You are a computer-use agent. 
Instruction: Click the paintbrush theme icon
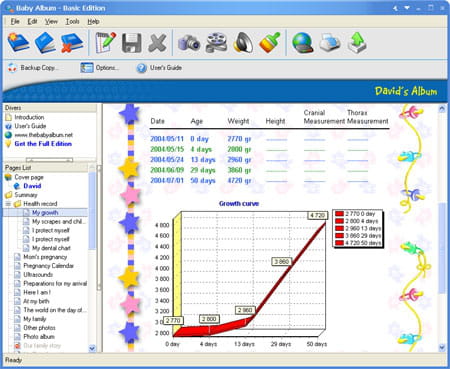270,42
